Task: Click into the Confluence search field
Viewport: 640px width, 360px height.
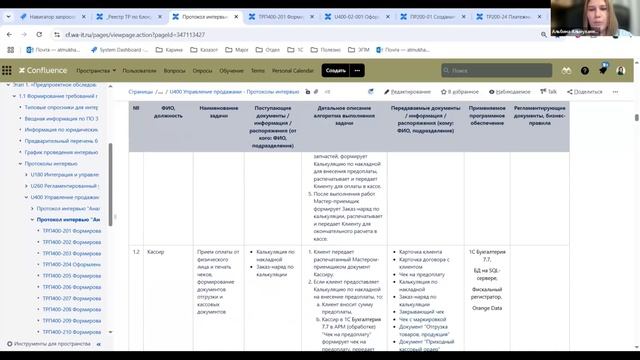Action: [496, 71]
